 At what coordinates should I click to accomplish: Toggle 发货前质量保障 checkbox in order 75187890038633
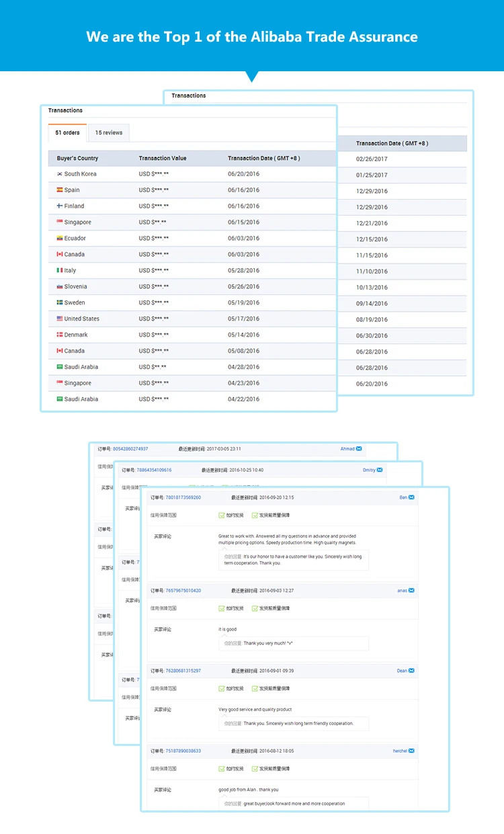[x=255, y=768]
